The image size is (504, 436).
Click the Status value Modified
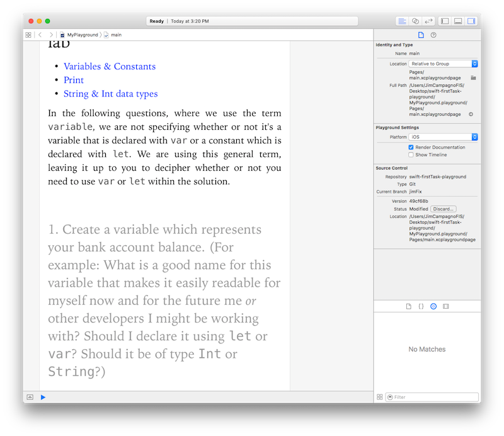point(418,209)
